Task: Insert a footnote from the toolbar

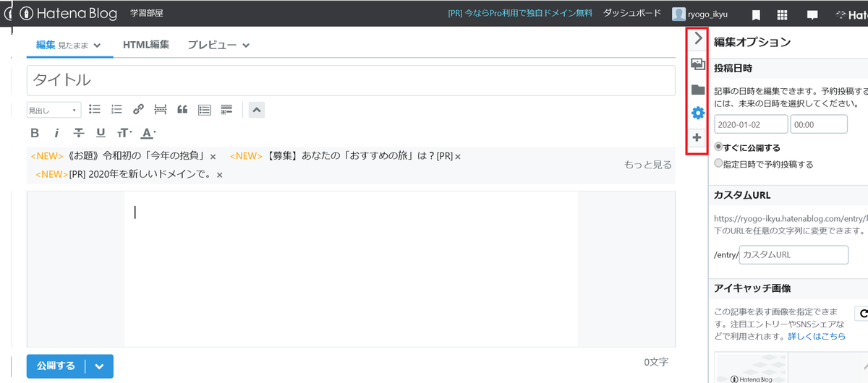Action: pyautogui.click(x=226, y=110)
